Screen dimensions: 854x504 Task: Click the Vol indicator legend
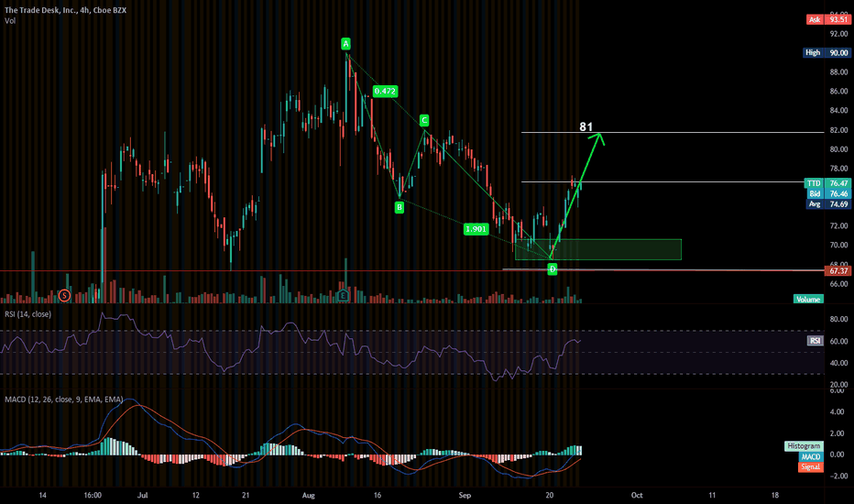pos(10,21)
